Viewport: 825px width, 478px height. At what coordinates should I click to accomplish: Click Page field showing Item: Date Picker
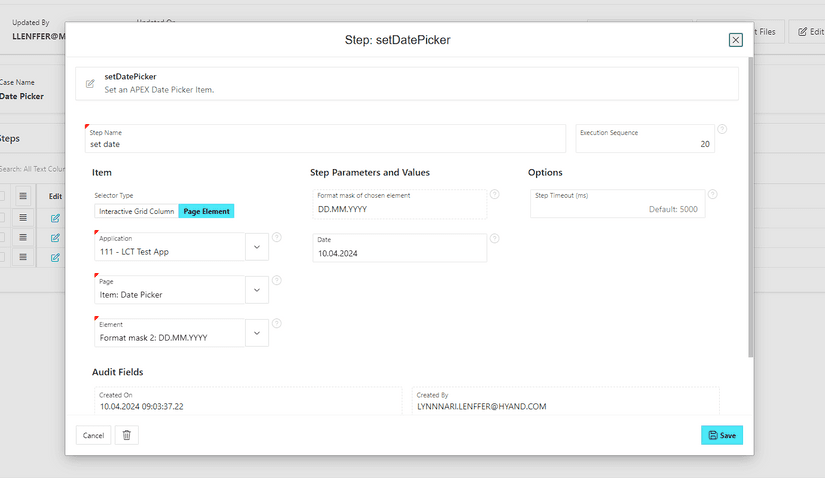(x=169, y=290)
